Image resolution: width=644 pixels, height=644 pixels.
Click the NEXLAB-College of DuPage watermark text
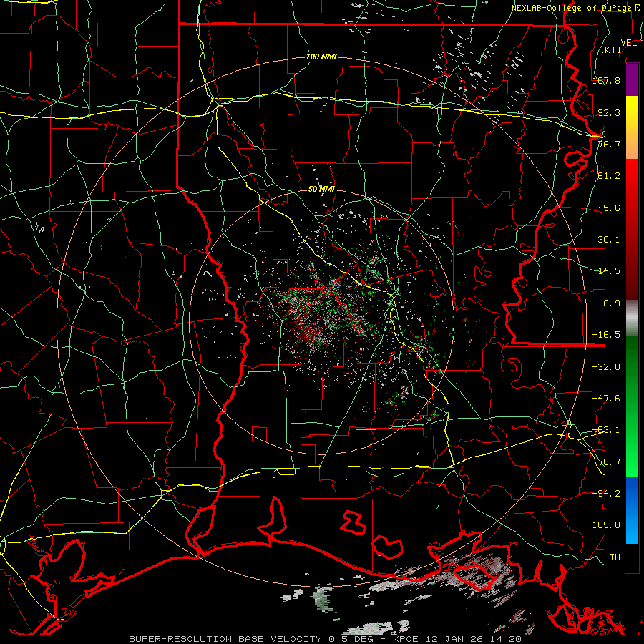[577, 8]
